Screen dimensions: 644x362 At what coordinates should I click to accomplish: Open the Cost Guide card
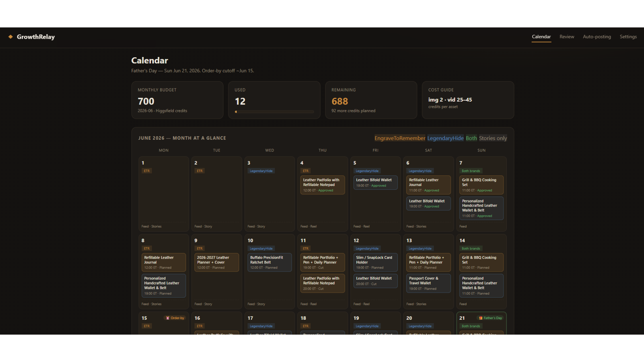468,100
